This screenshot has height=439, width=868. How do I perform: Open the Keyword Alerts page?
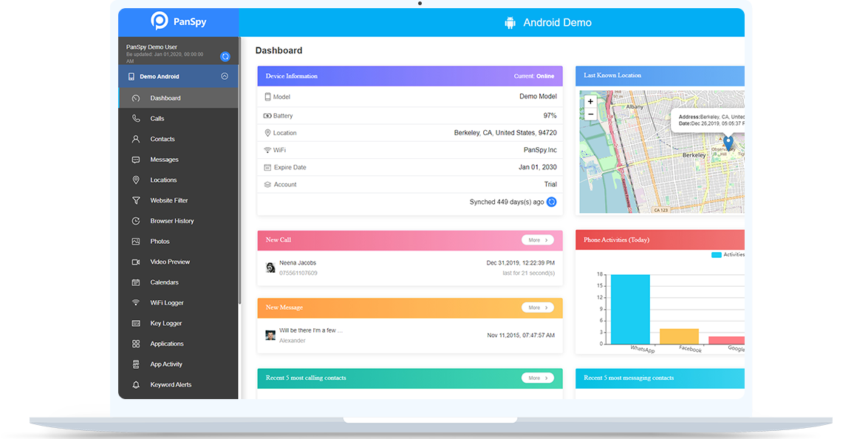[178, 385]
